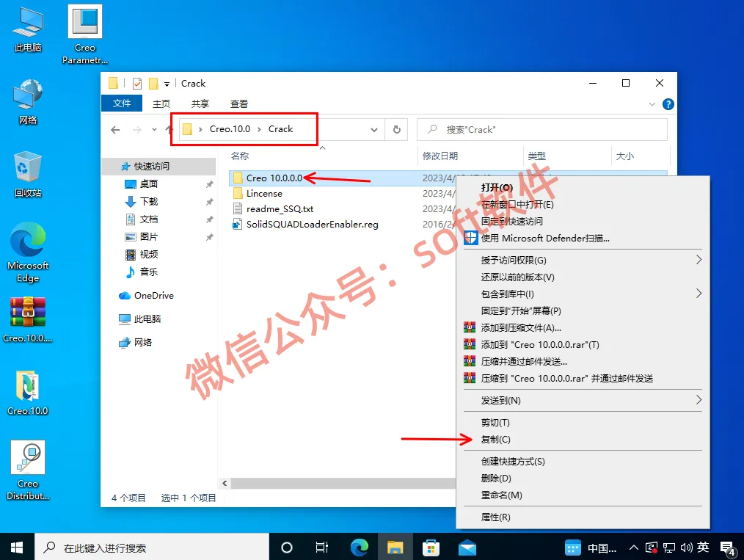Click the forward navigation arrow
This screenshot has height=560, width=744.
[x=137, y=130]
